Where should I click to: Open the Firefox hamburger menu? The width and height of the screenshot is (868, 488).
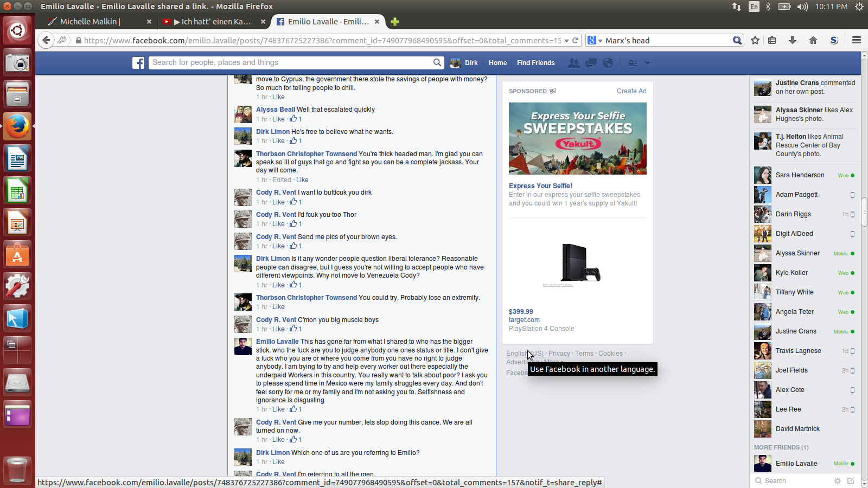(857, 40)
